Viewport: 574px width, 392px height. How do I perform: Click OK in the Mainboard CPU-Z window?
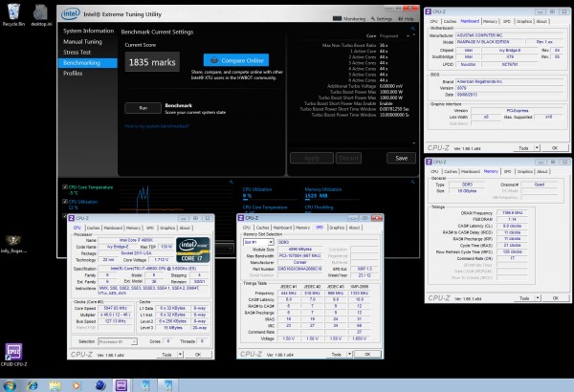coord(555,148)
